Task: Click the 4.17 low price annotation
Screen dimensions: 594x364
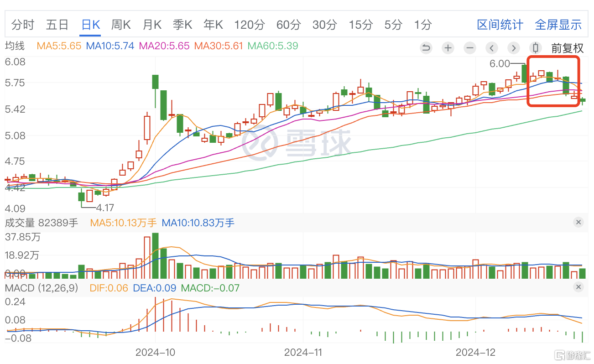Action: [105, 208]
